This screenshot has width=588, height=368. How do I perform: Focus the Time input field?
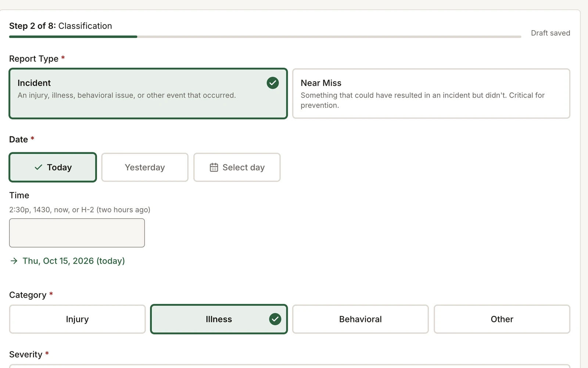click(x=77, y=233)
